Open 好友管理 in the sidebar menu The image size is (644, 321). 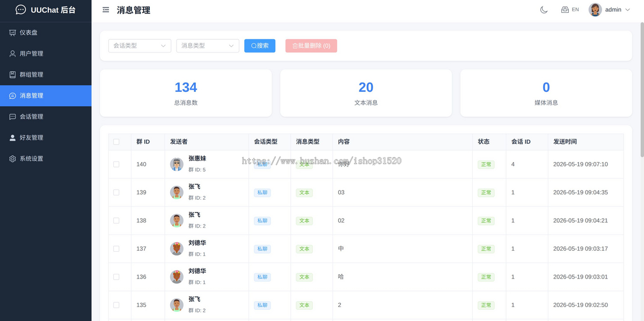(x=46, y=137)
